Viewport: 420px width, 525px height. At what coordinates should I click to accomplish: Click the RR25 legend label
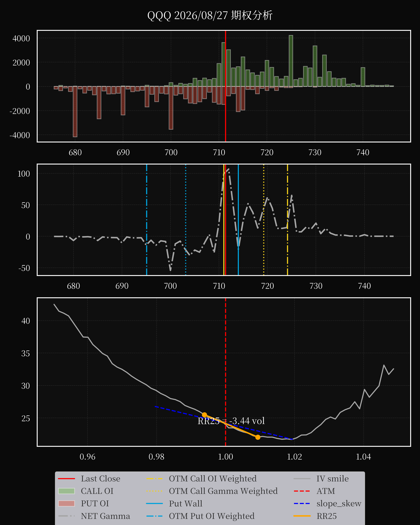pyautogui.click(x=327, y=516)
